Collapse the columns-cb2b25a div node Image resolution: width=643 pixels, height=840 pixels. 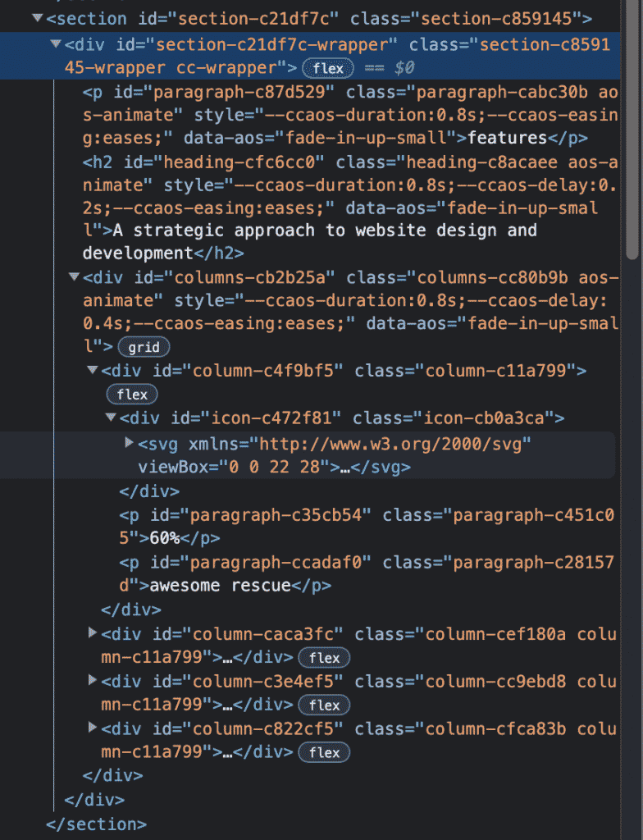click(74, 277)
